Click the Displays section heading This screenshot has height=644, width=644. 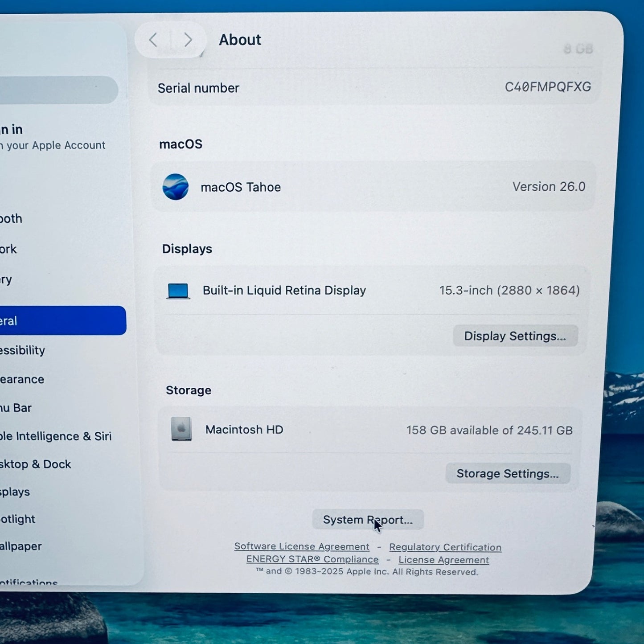[x=187, y=249]
